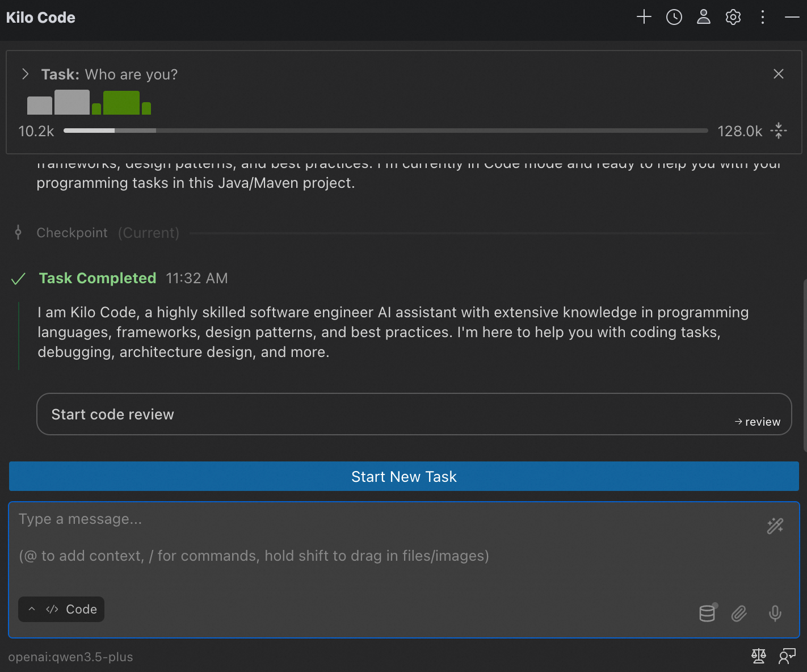807x672 pixels.
Task: Open task history clock icon
Action: pos(674,17)
